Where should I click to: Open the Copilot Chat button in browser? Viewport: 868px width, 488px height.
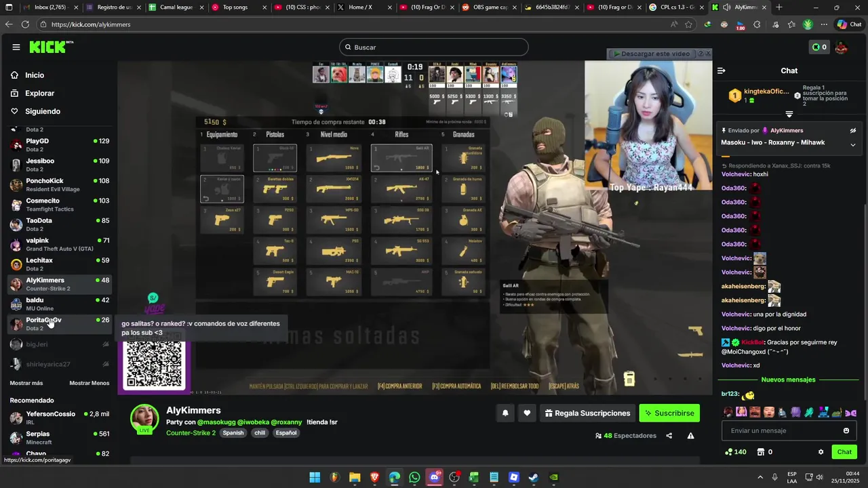coord(850,24)
